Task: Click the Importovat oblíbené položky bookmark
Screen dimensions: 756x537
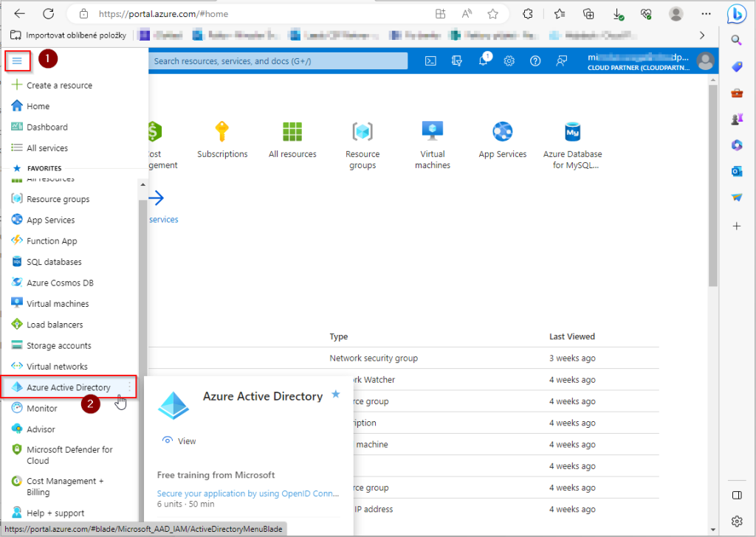Action: click(68, 35)
